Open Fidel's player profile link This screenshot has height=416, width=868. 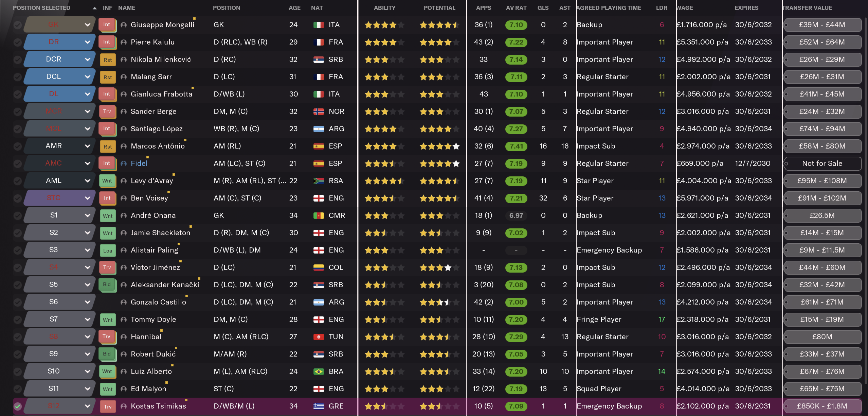tap(139, 163)
